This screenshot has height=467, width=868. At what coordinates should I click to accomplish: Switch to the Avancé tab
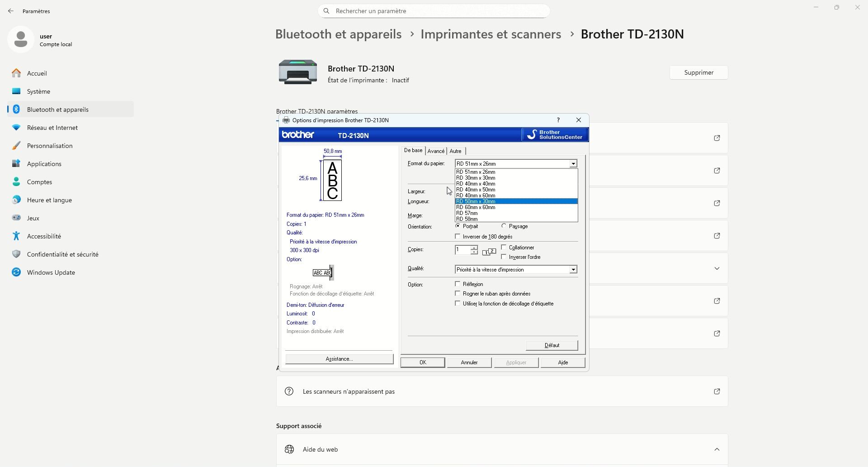436,151
